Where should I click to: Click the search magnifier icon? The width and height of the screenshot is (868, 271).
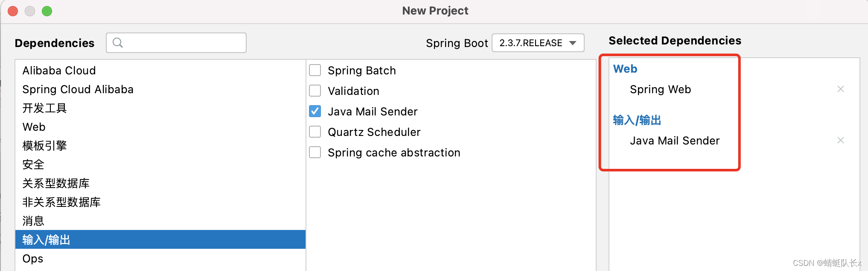(x=118, y=43)
